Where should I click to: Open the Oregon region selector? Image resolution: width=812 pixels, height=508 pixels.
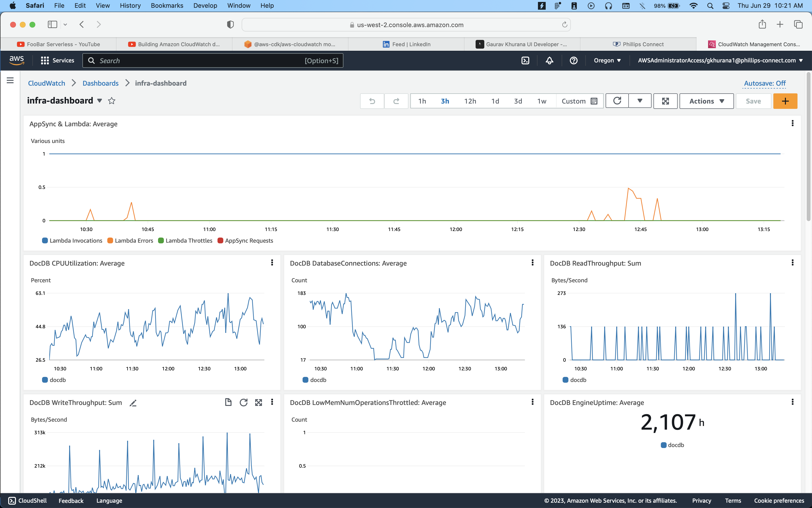tap(607, 60)
